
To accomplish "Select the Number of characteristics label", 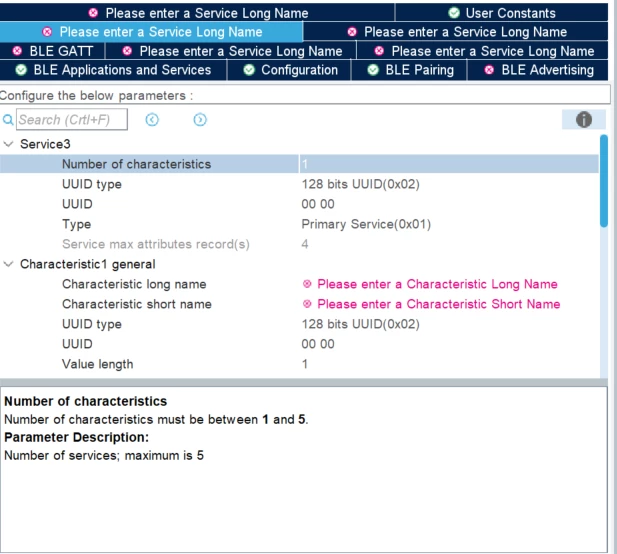I will 137,164.
